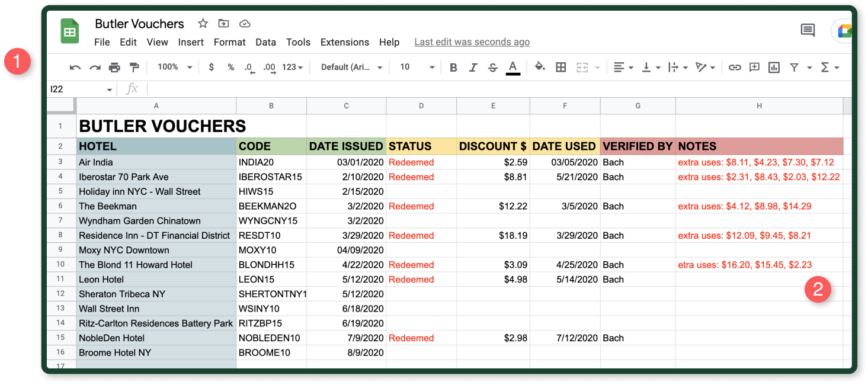Click the cloud document status icon
This screenshot has width=868, height=385.
coord(245,24)
